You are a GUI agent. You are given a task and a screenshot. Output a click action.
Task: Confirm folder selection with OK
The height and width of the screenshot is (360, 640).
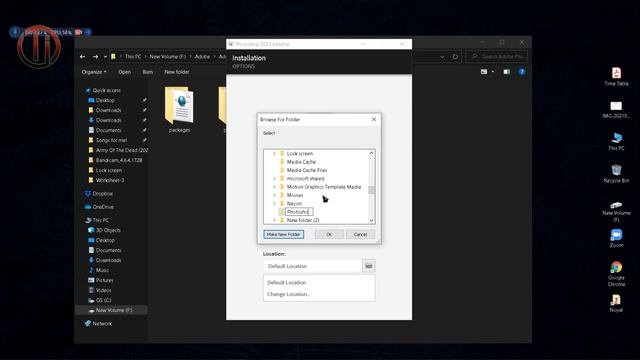tap(329, 234)
